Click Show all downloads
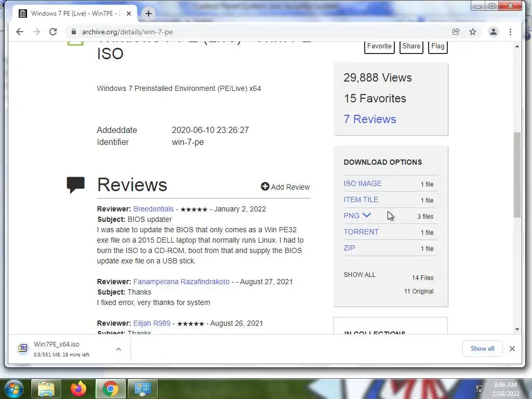The width and height of the screenshot is (532, 399). tap(482, 349)
